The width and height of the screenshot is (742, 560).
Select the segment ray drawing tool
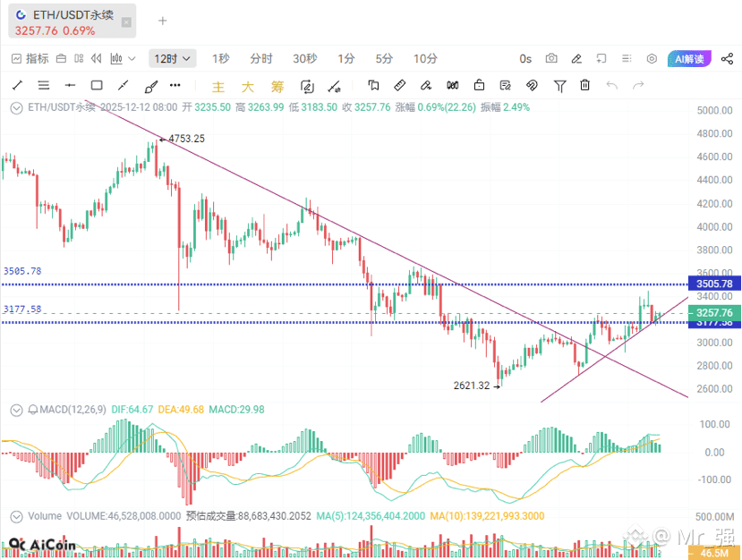pyautogui.click(x=123, y=86)
